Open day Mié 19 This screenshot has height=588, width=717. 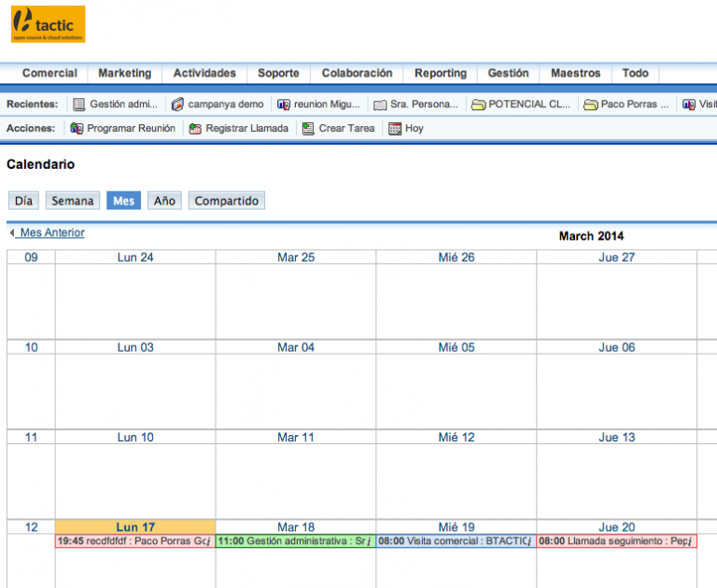pos(457,527)
